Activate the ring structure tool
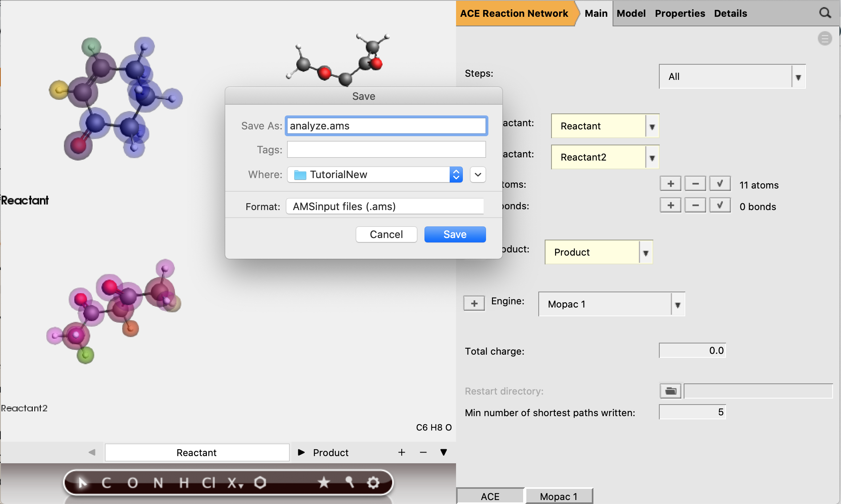The image size is (841, 504). [261, 482]
